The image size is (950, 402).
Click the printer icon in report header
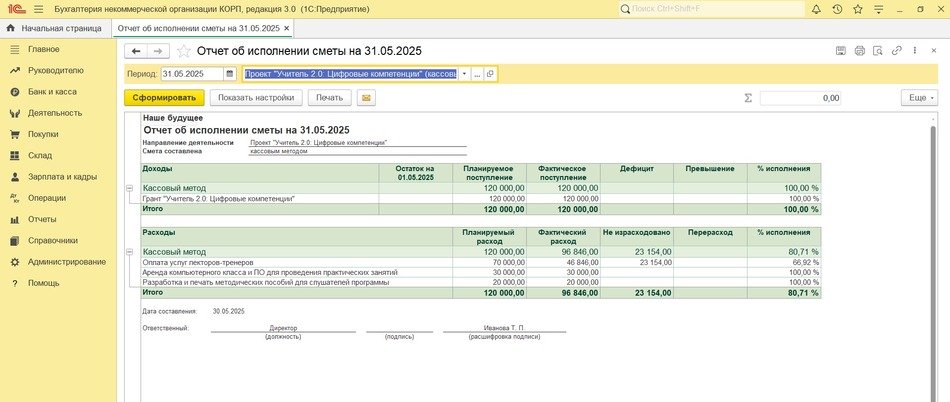(859, 51)
